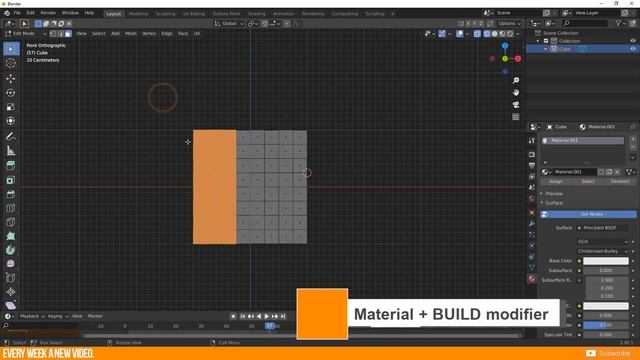Select the Loop Cut tool
Viewport: 640px width, 360px height.
[x=11, y=208]
